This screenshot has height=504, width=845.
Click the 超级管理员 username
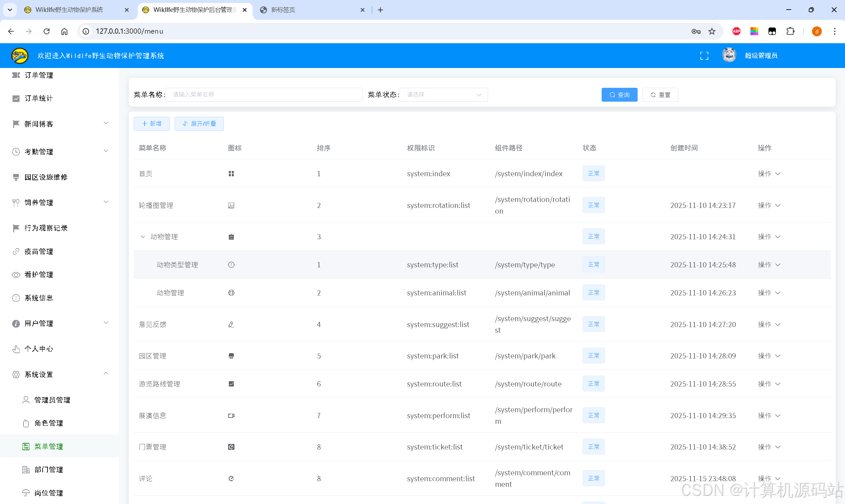761,56
